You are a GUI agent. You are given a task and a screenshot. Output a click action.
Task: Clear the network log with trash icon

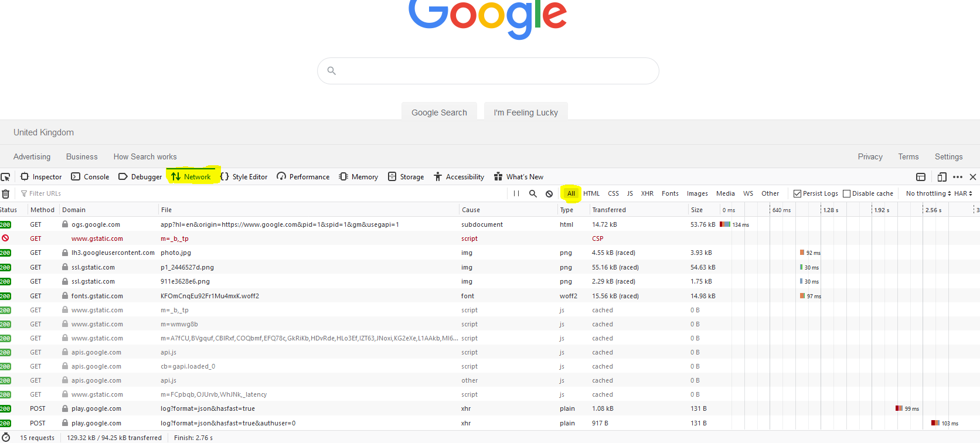6,193
